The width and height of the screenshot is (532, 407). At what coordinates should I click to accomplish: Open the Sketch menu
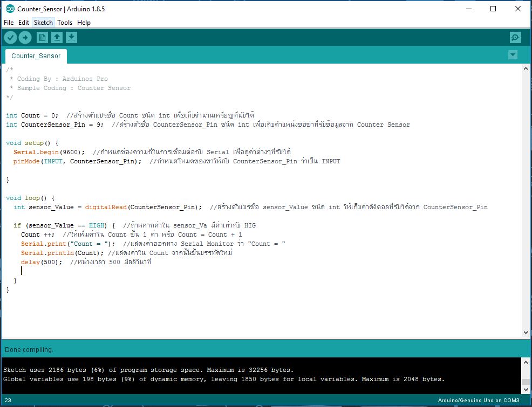click(43, 23)
